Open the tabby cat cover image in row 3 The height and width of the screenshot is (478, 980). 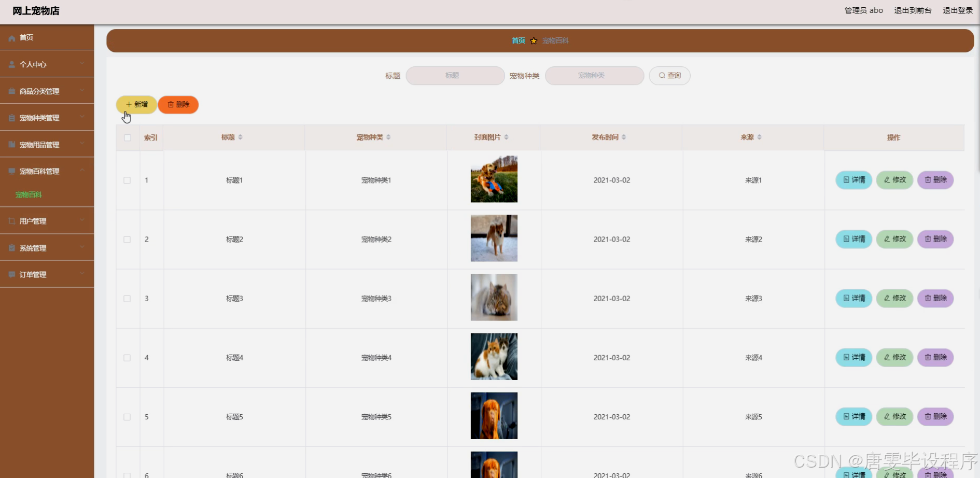point(494,297)
